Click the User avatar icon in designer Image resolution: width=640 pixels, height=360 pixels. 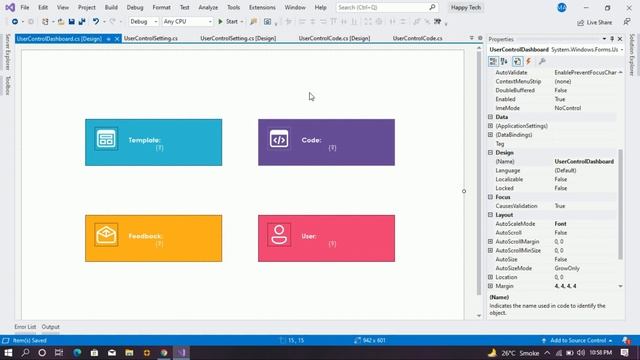[279, 235]
